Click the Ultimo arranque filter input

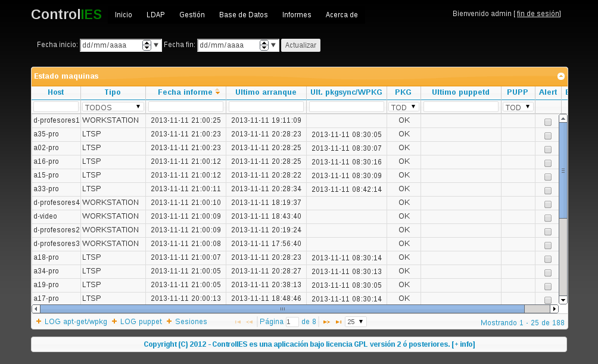266,107
